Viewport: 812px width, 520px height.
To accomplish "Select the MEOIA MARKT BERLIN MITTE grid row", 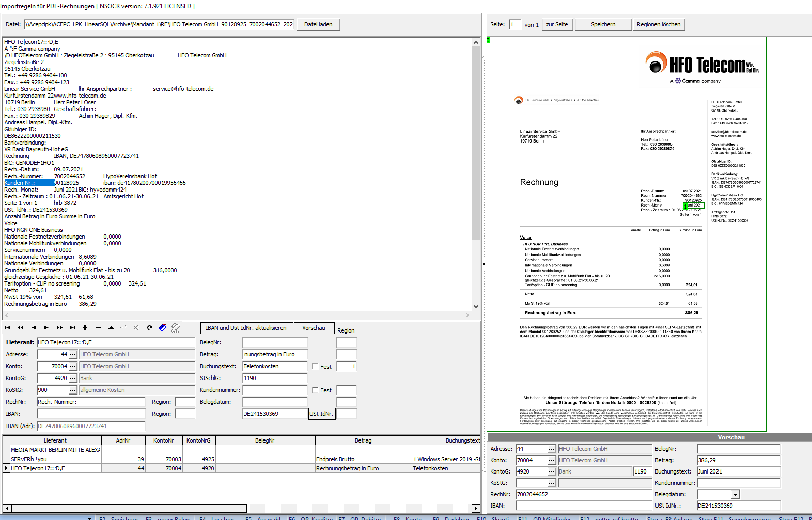I will [241, 450].
